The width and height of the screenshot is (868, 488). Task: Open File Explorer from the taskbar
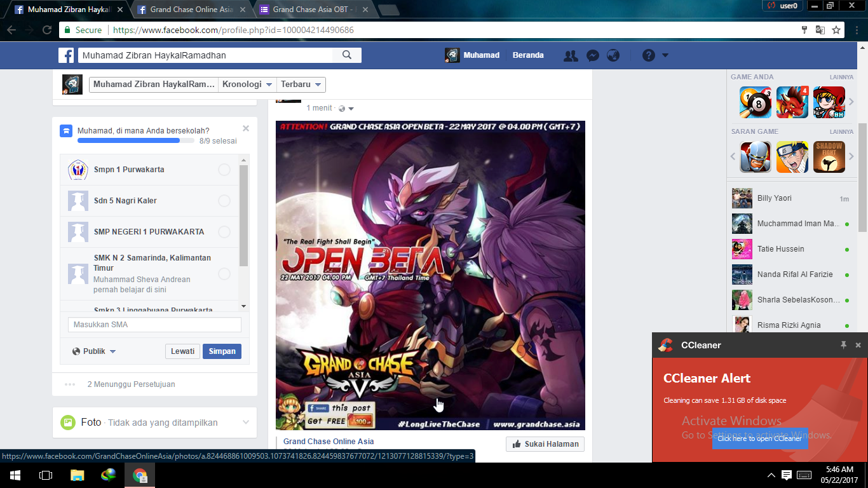[x=77, y=475]
